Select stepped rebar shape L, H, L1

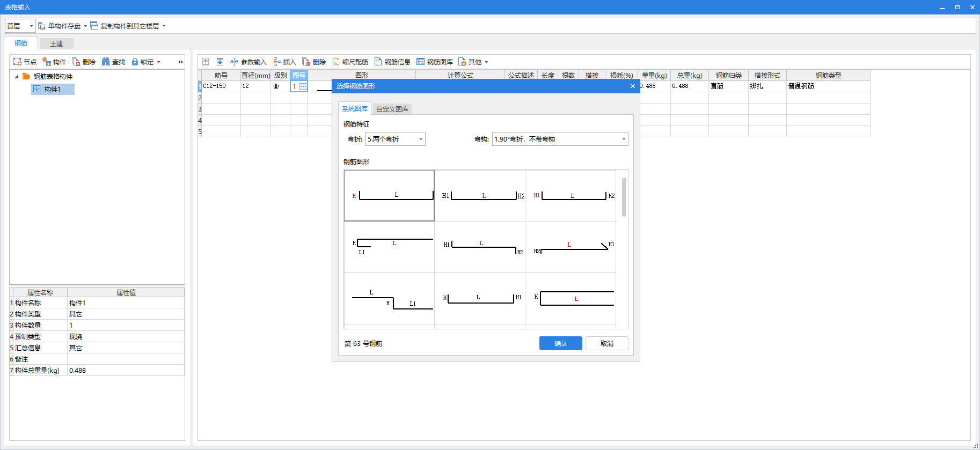tap(389, 298)
